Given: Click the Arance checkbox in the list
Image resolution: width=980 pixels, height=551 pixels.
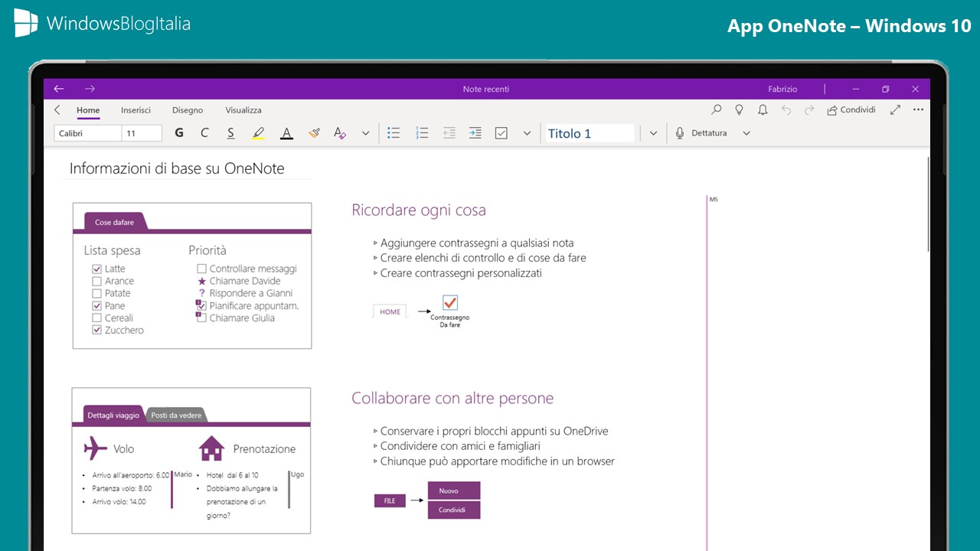Looking at the screenshot, I should pos(96,281).
